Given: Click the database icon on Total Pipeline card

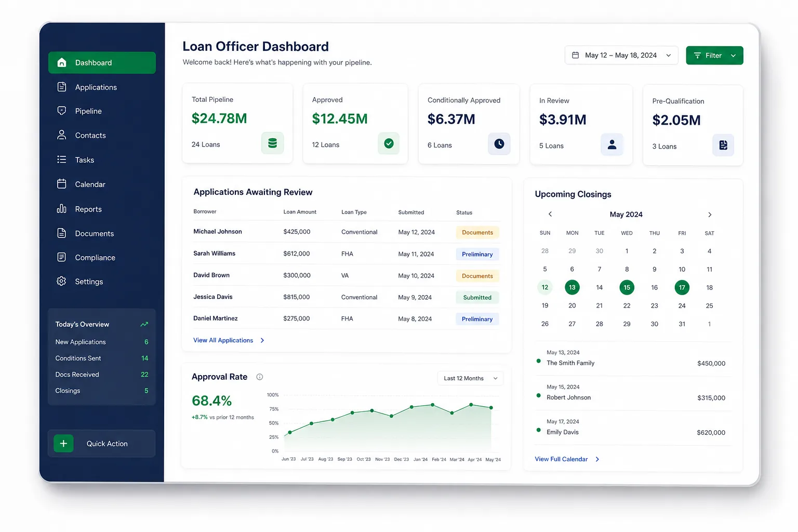Looking at the screenshot, I should coord(272,143).
